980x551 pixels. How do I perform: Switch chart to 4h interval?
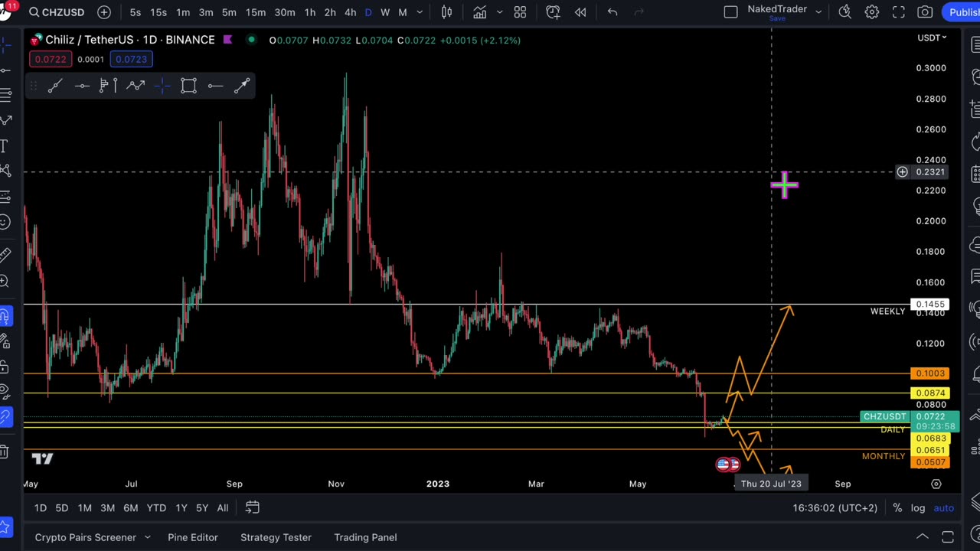(x=350, y=12)
